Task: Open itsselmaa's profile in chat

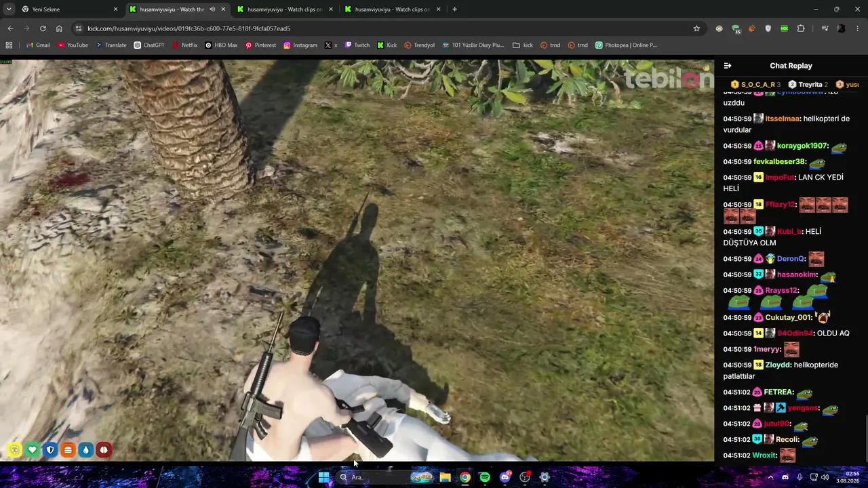Action: (783, 119)
